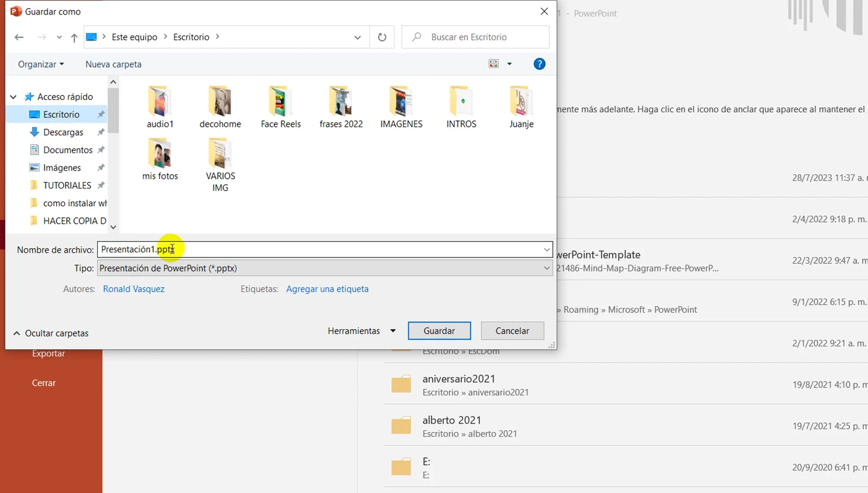Go up one folder level
Viewport: 868px width, 493px height.
point(74,38)
